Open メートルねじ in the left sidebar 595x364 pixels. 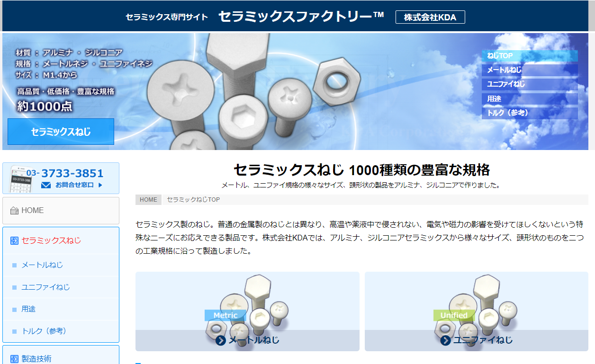(x=42, y=265)
